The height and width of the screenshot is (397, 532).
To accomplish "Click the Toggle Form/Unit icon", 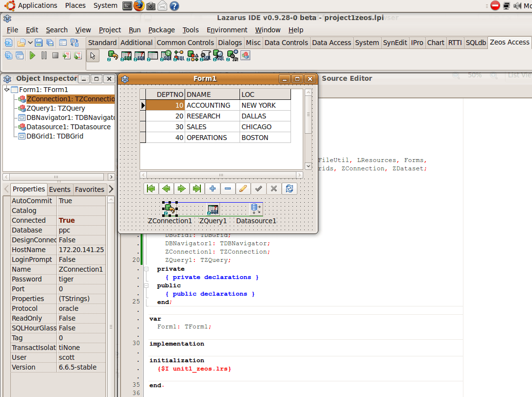I will pos(74,43).
